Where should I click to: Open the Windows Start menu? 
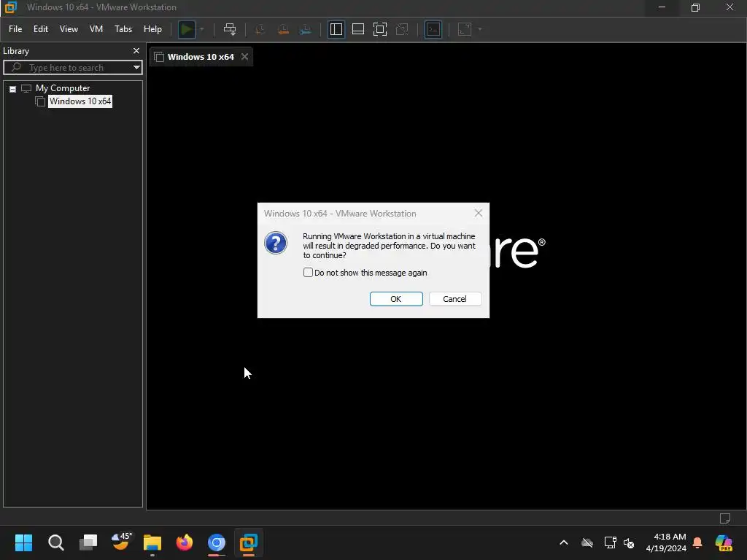coord(23,542)
